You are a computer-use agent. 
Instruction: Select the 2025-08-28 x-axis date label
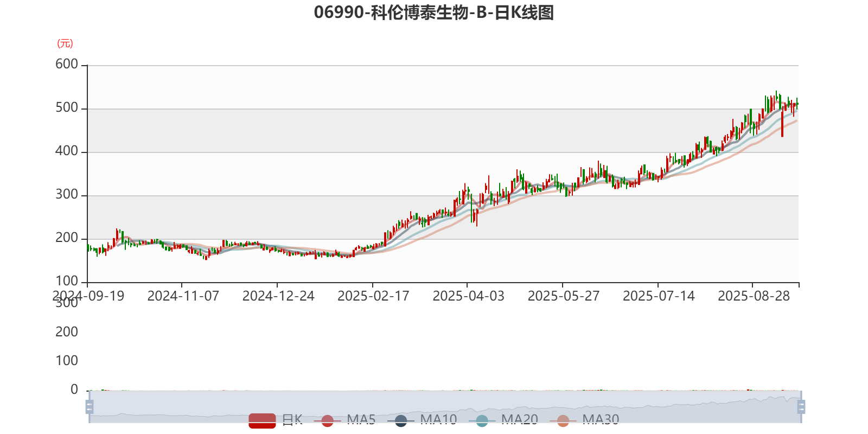[x=754, y=296]
